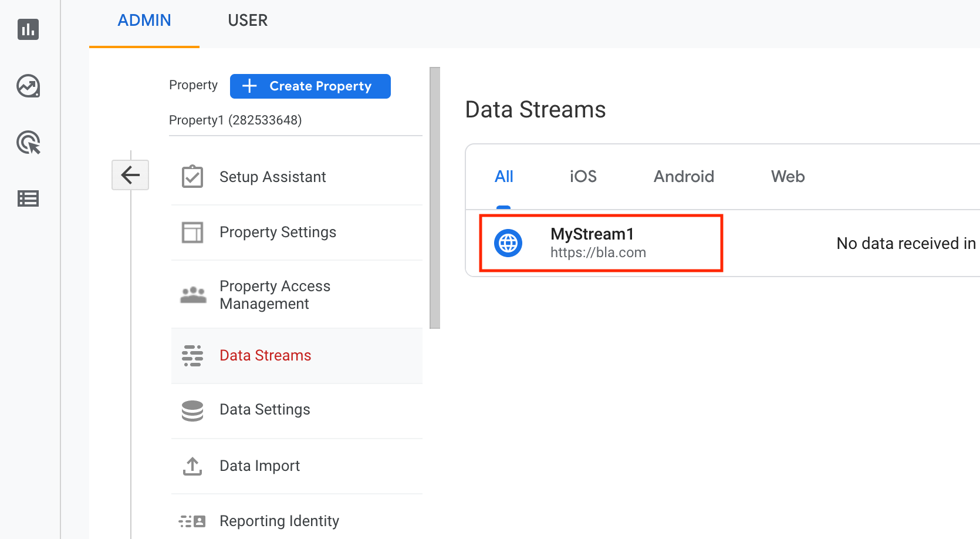Switch to the USER tab
The height and width of the screenshot is (539, 980).
248,21
